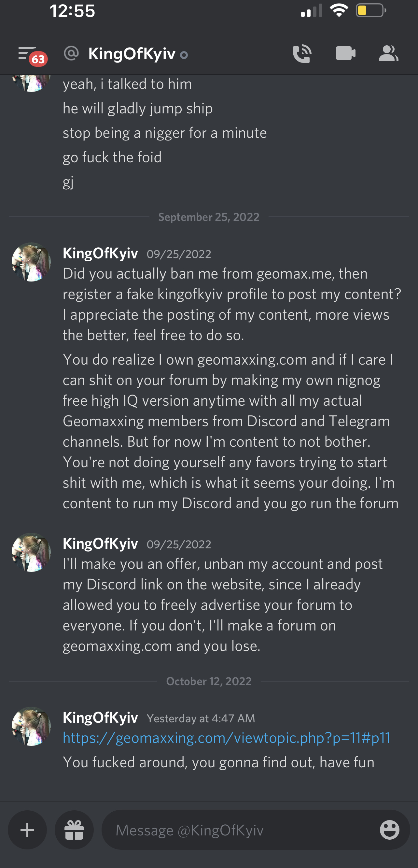Tap KingOfKyiv avatar on the yesterday message
Image resolution: width=418 pixels, height=868 pixels.
pyautogui.click(x=31, y=726)
